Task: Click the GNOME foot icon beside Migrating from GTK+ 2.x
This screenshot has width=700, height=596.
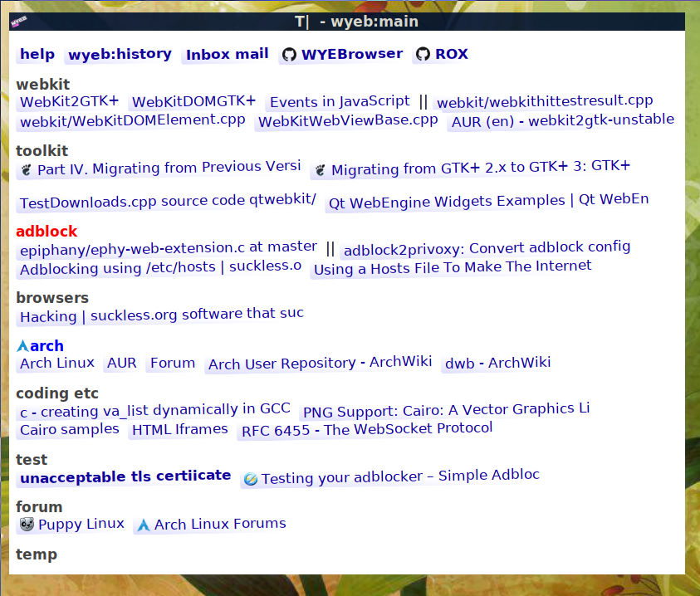Action: coord(320,170)
